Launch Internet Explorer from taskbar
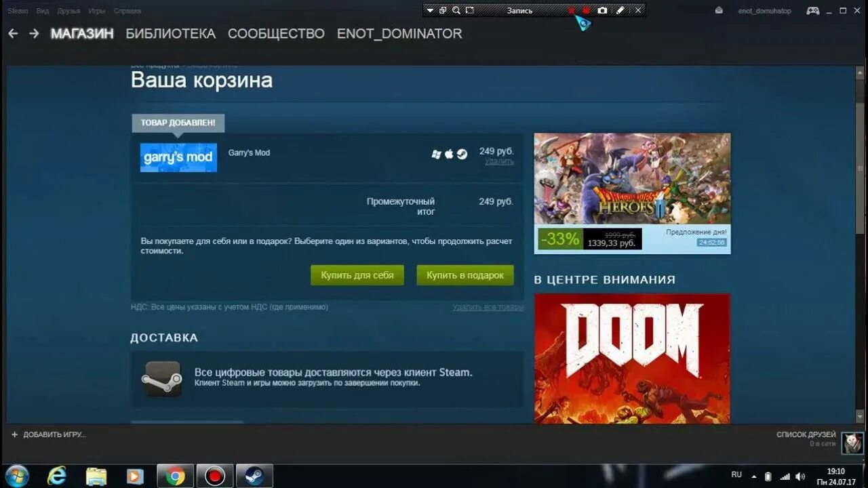The width and height of the screenshot is (868, 488). point(57,476)
